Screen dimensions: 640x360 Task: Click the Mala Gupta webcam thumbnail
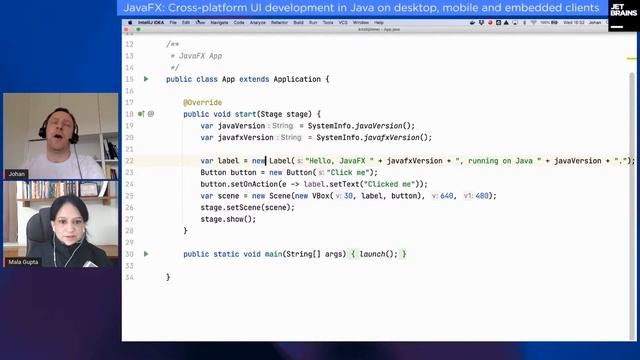[x=60, y=224]
